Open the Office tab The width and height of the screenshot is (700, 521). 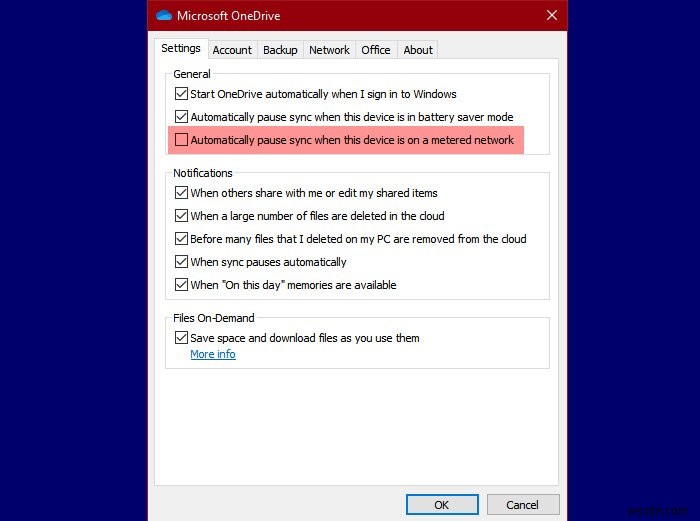[x=375, y=50]
